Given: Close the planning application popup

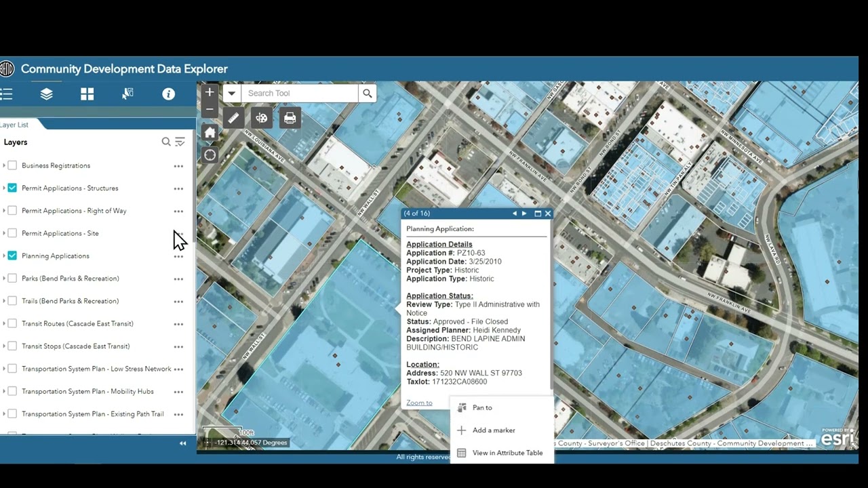Looking at the screenshot, I should pyautogui.click(x=548, y=213).
